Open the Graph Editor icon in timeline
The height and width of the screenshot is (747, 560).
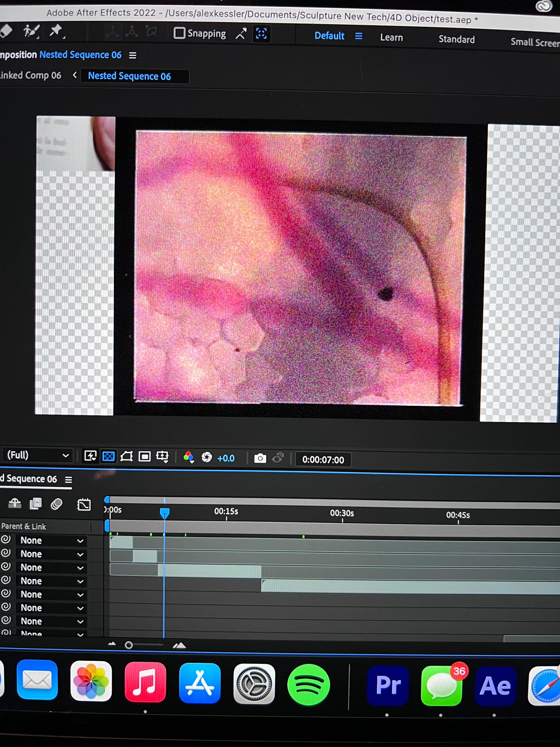tap(84, 504)
